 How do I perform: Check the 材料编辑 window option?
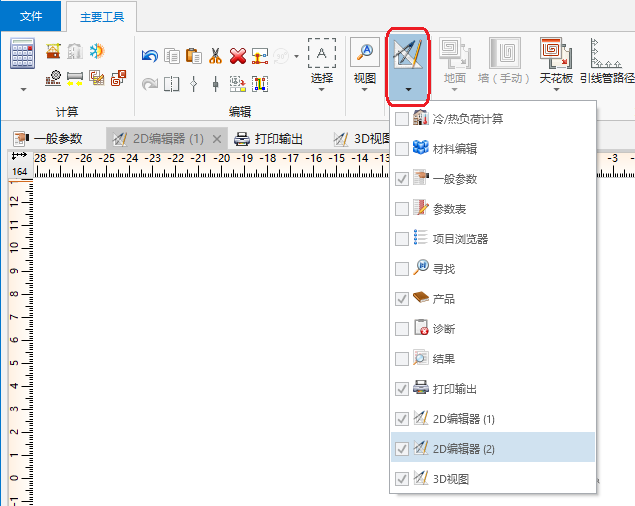[402, 150]
